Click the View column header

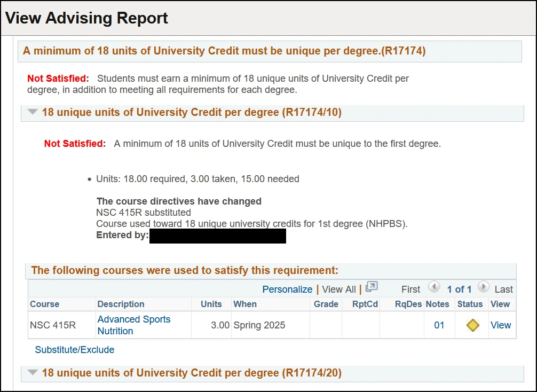tap(500, 304)
